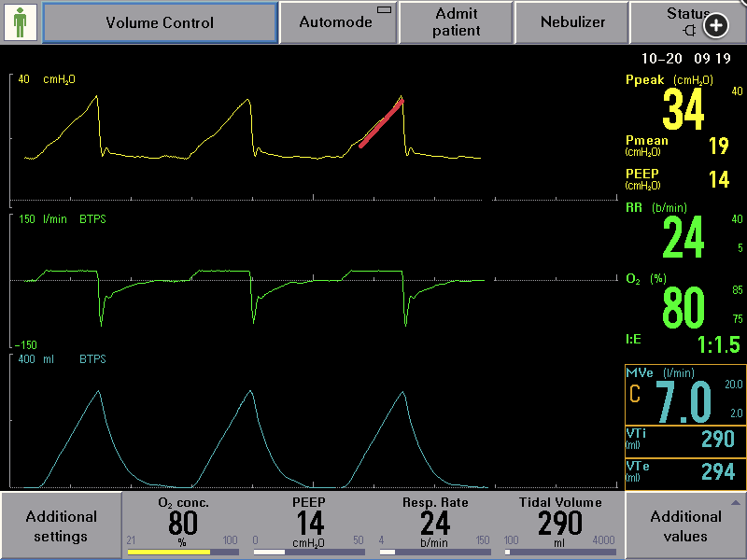
Task: Expand Additional values with the arrow
Action: (x=734, y=502)
